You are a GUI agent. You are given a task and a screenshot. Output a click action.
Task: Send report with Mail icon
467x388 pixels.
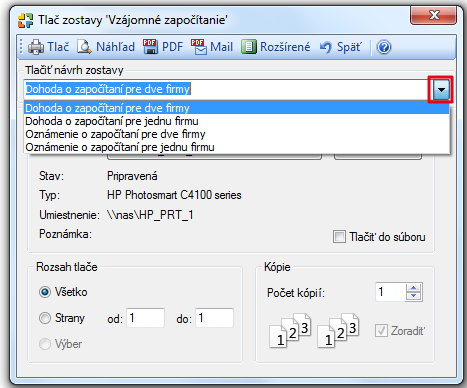pos(199,47)
